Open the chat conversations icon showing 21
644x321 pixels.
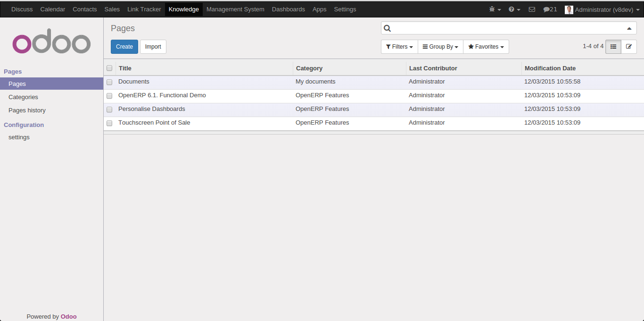click(x=550, y=9)
